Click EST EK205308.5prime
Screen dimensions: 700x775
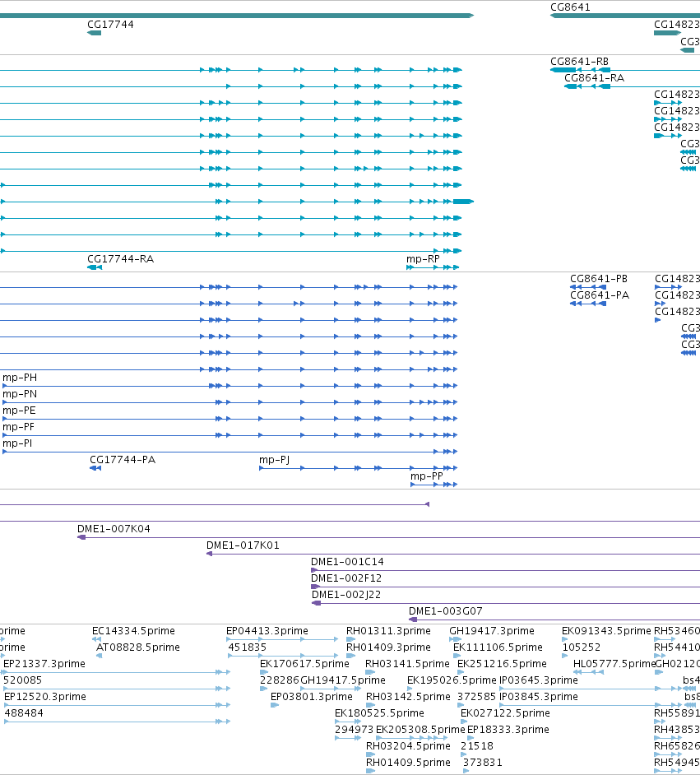pyautogui.click(x=420, y=730)
